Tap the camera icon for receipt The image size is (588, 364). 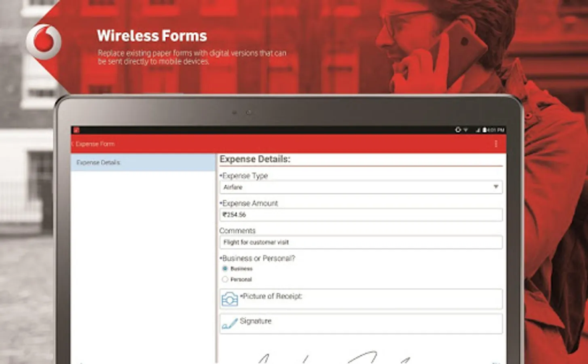230,299
